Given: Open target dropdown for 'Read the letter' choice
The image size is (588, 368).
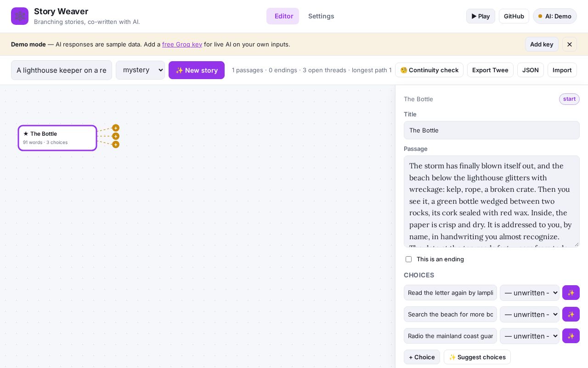Looking at the screenshot, I should (530, 293).
